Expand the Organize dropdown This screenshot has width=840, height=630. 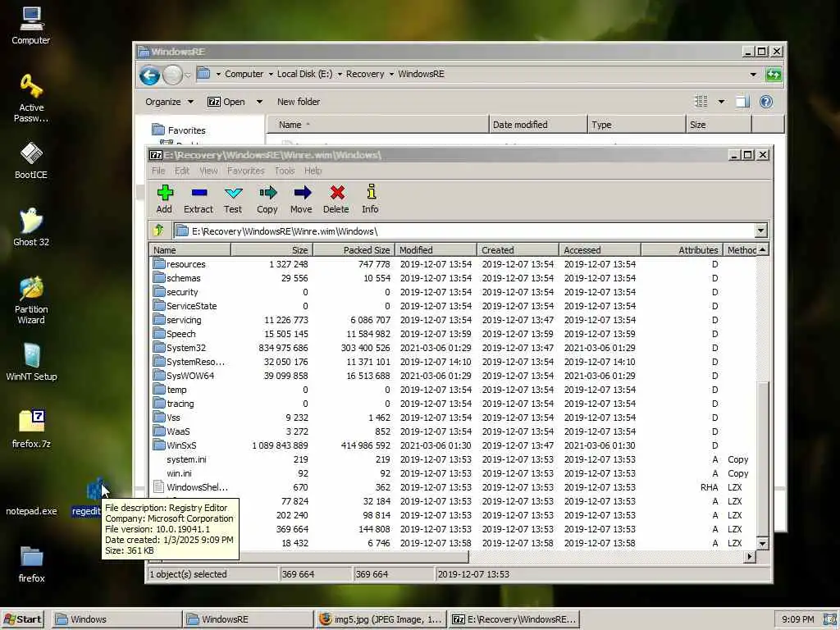[x=169, y=102]
